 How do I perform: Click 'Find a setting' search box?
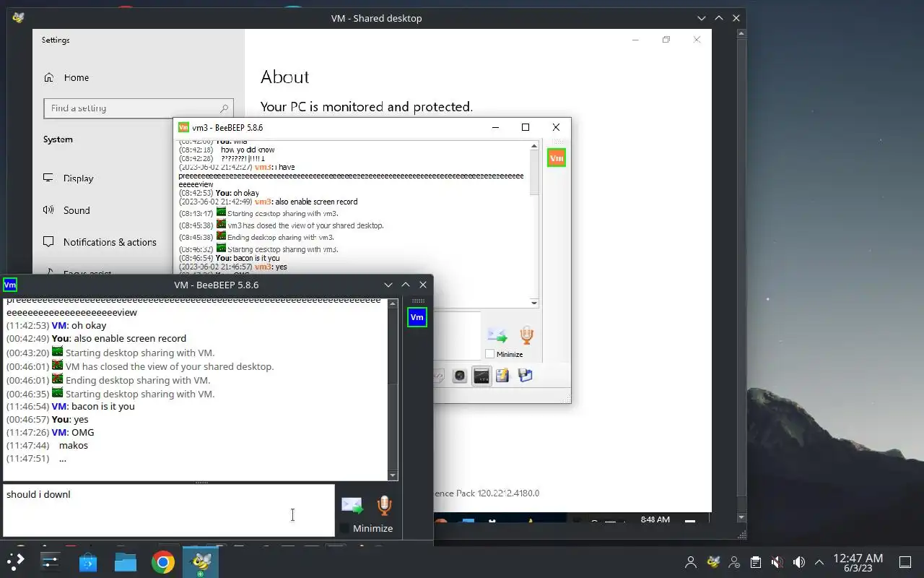pyautogui.click(x=139, y=108)
